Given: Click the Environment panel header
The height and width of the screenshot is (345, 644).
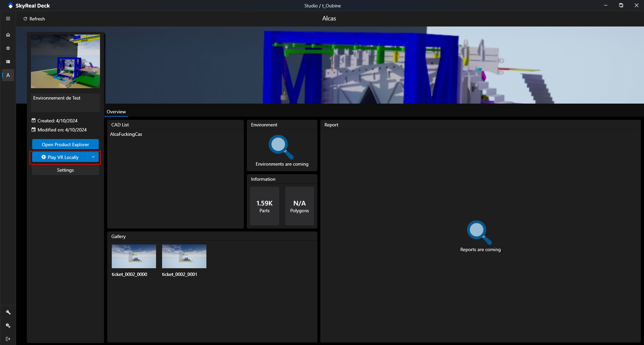Looking at the screenshot, I should pos(282,125).
